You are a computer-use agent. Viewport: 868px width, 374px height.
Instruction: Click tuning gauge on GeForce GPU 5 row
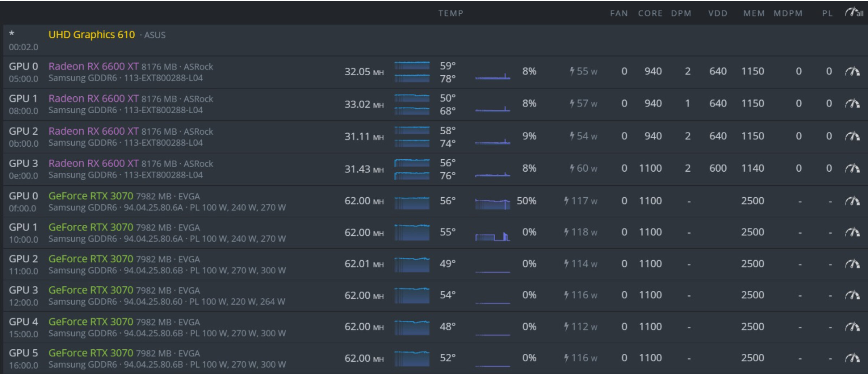tap(852, 358)
